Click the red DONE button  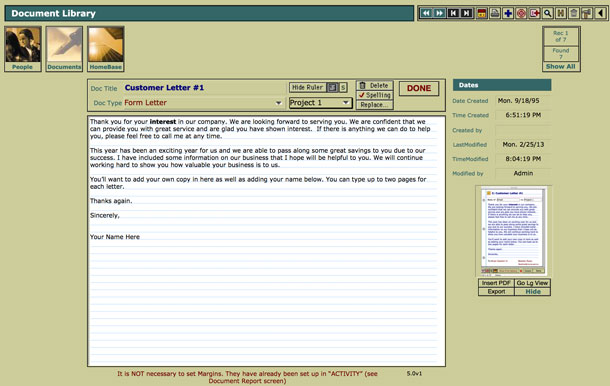click(419, 88)
